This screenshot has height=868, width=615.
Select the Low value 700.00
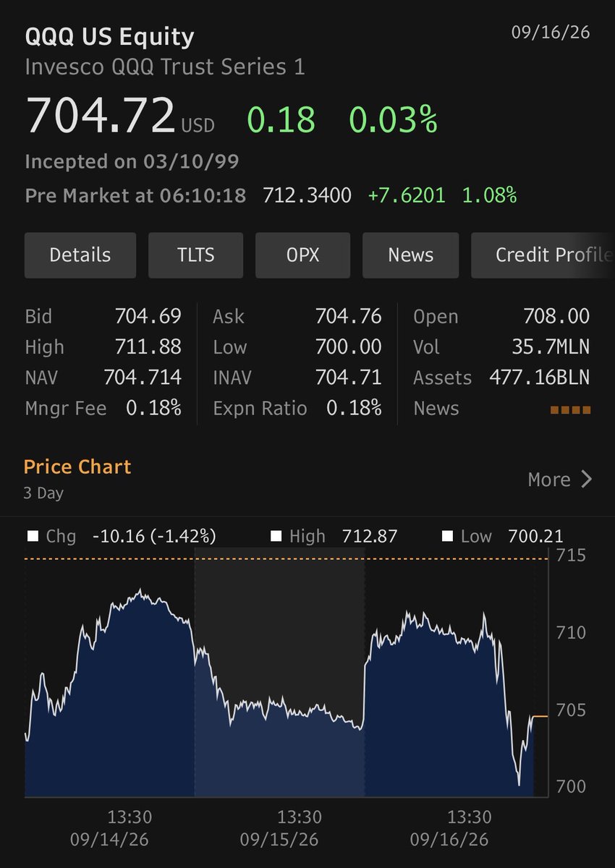348,346
